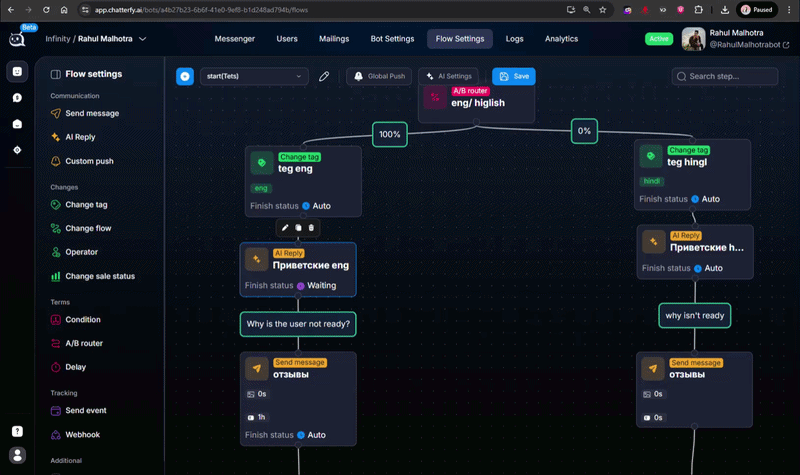Click the pencil edit flow name icon
Screen dimensions: 800x475
[324, 77]
